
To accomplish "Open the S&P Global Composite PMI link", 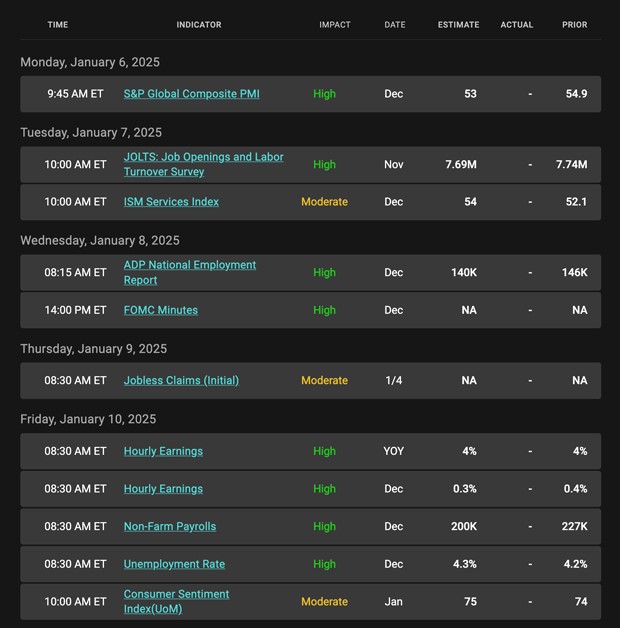I will point(191,94).
